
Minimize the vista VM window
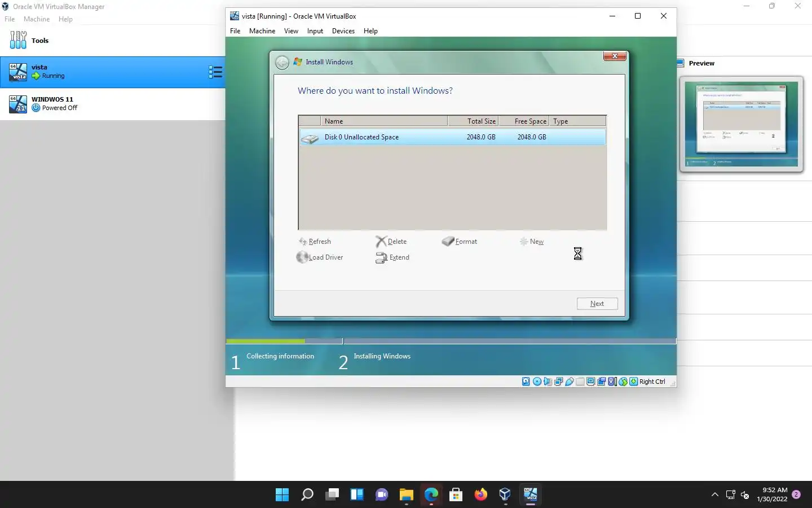(612, 16)
